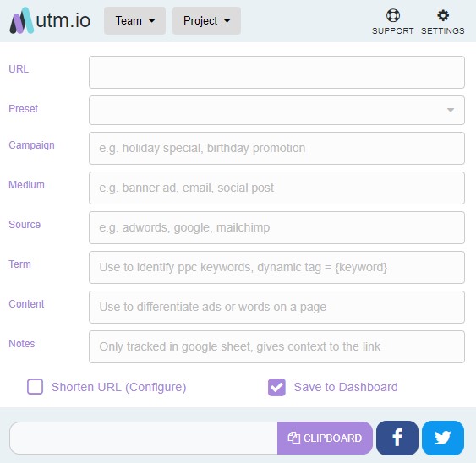Focus the URL input field
Image resolution: width=476 pixels, height=463 pixels.
pyautogui.click(x=276, y=72)
